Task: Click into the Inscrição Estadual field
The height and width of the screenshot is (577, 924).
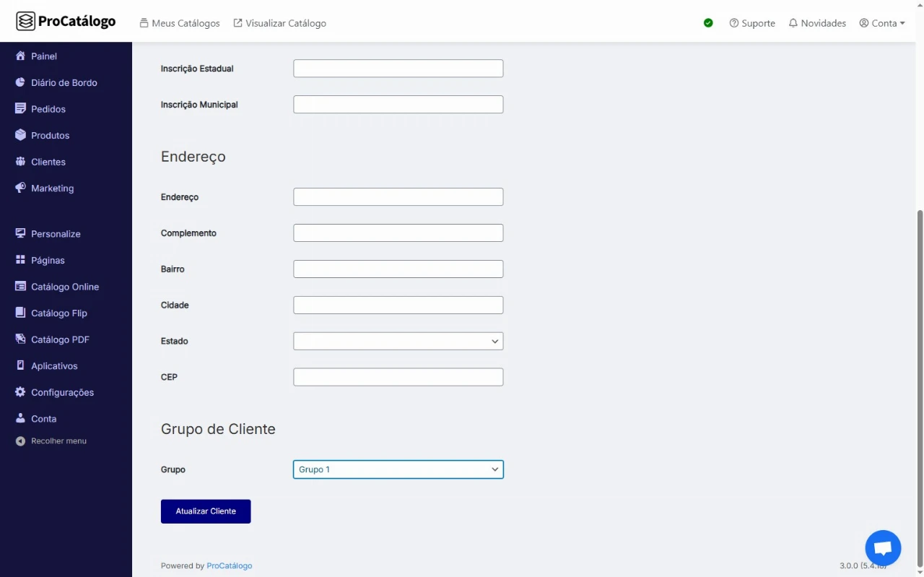Action: tap(398, 69)
